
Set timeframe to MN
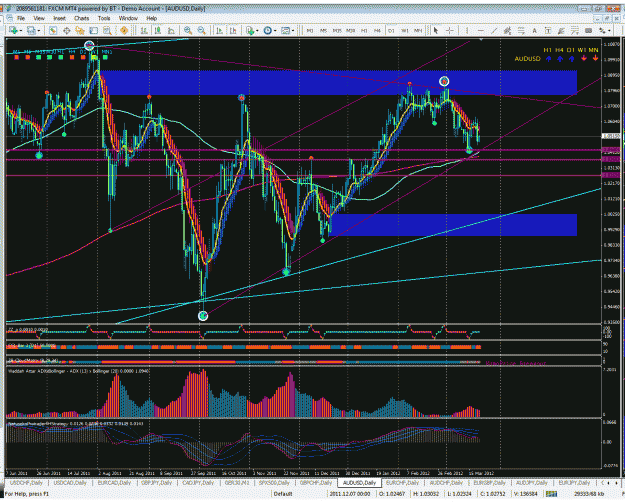(x=418, y=30)
